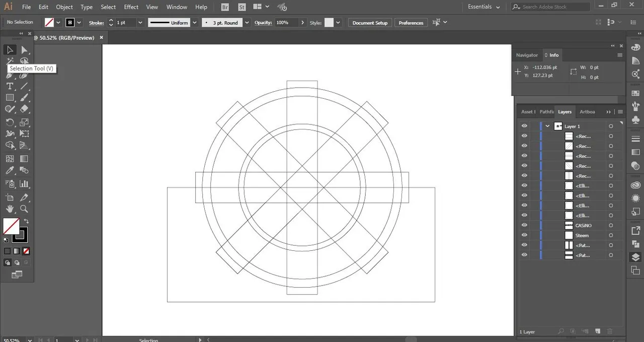The image size is (644, 342).
Task: Hide Layer 1 using its eye icon
Action: [x=524, y=126]
